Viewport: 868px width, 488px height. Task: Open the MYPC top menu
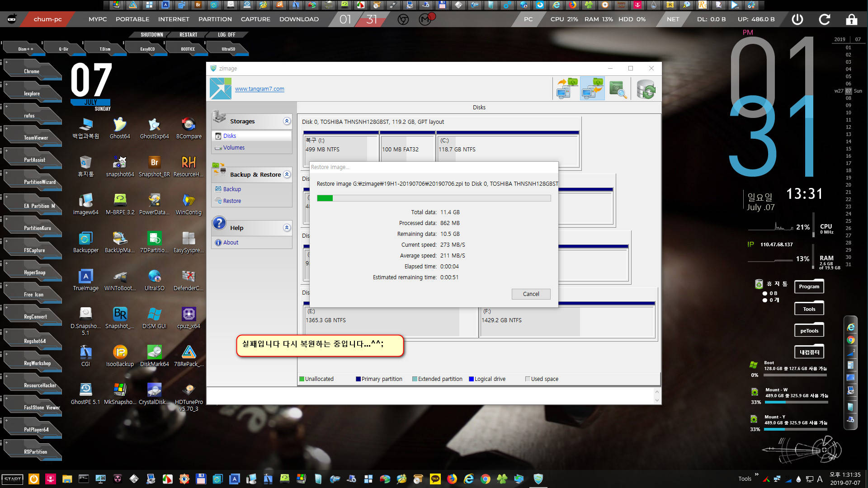click(x=98, y=19)
